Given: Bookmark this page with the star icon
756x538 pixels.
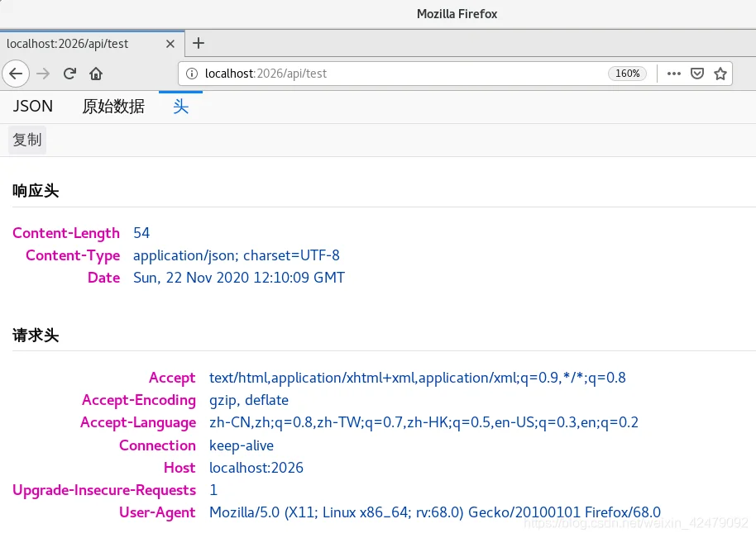Looking at the screenshot, I should (720, 74).
